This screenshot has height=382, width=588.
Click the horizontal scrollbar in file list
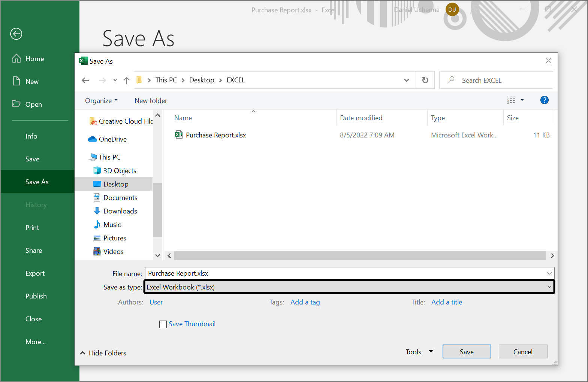359,255
